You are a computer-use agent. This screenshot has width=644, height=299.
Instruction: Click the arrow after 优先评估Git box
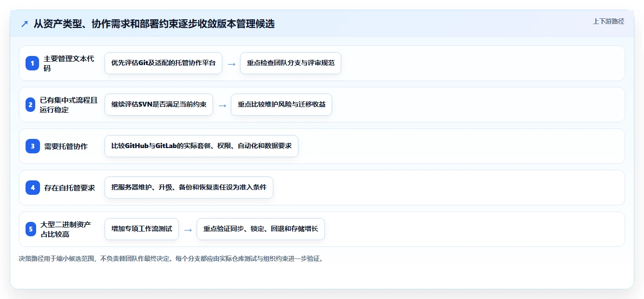point(231,64)
